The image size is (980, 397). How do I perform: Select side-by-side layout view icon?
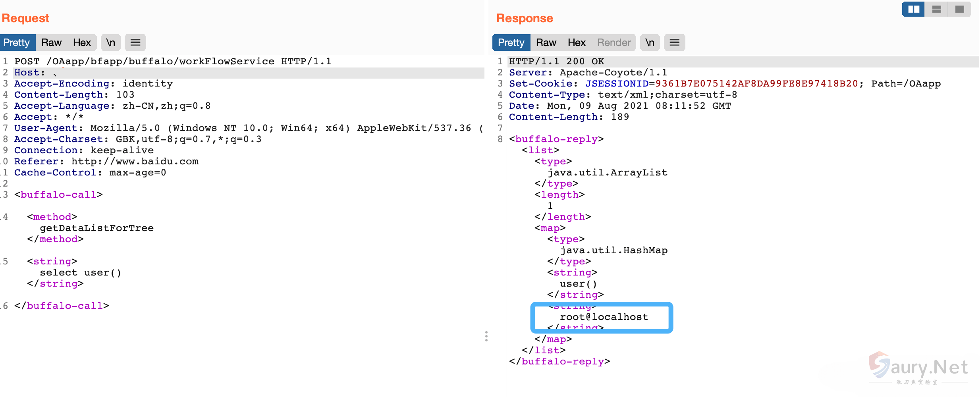(913, 9)
